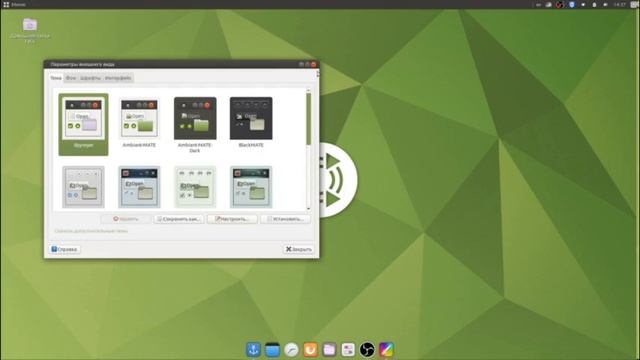
Task: Open the download more themes link
Action: pyautogui.click(x=91, y=231)
